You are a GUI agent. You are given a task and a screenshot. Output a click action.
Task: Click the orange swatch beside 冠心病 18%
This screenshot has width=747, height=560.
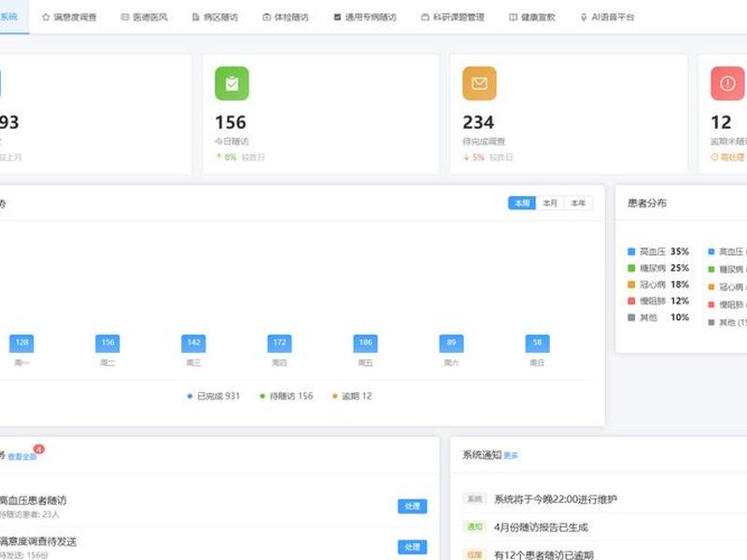631,285
